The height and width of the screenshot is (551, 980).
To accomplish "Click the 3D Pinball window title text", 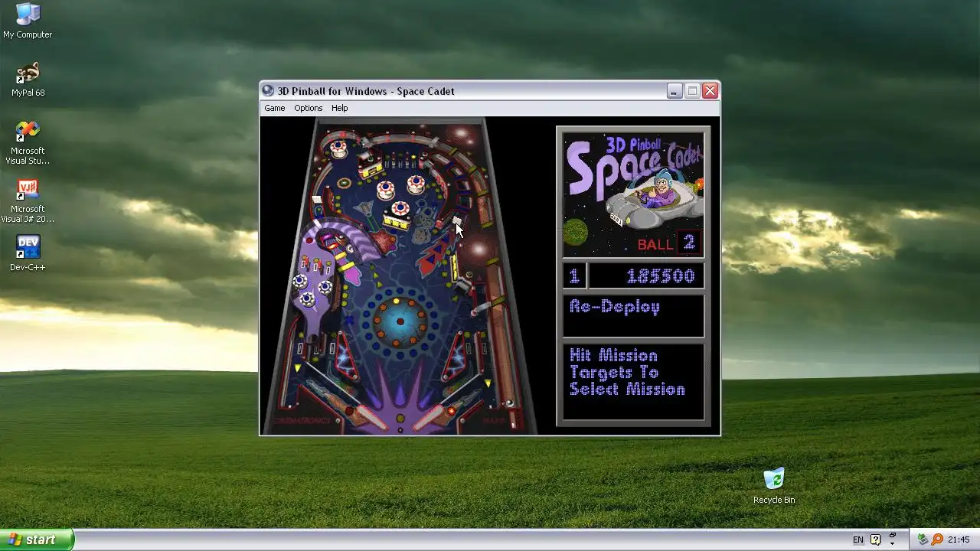I will point(366,91).
